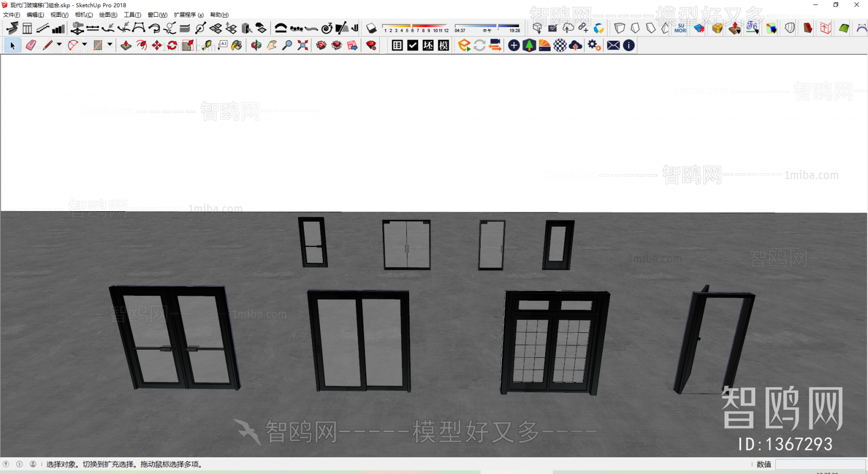Open the 扩展程序(x) menu
The width and height of the screenshot is (868, 474).
(189, 15)
